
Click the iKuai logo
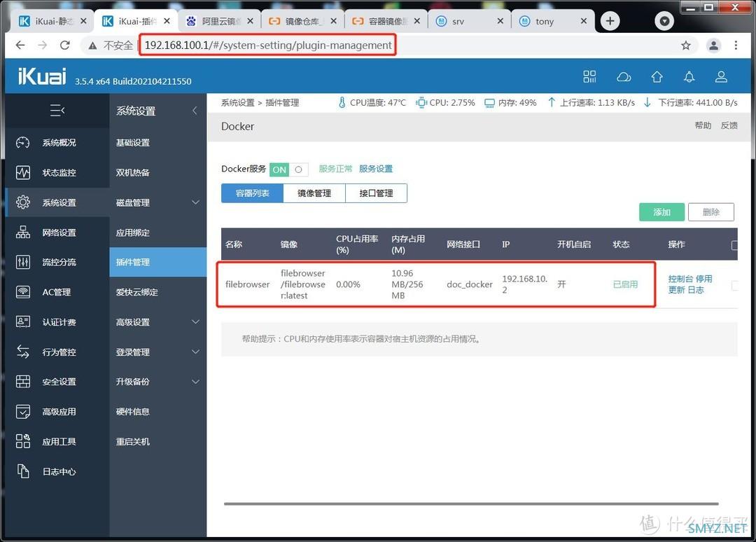click(x=42, y=76)
